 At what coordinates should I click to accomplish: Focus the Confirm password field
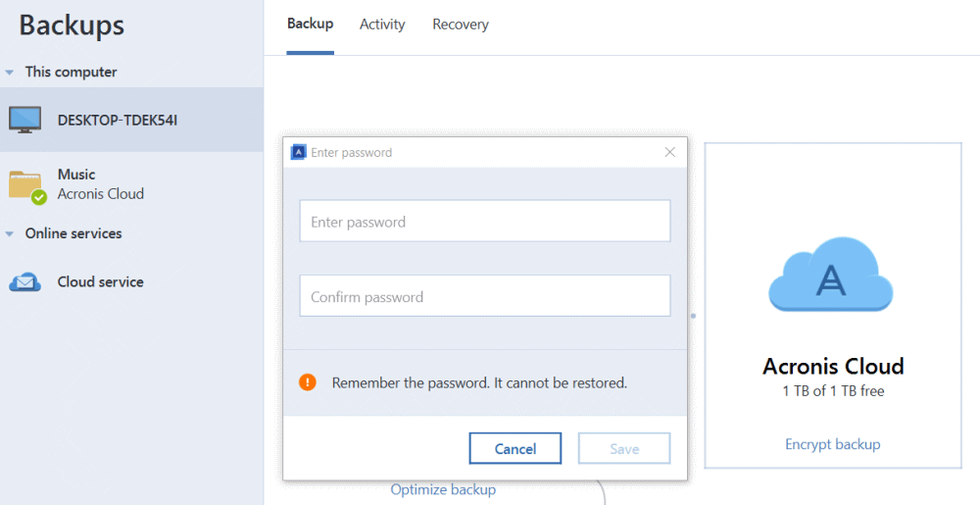(x=485, y=296)
